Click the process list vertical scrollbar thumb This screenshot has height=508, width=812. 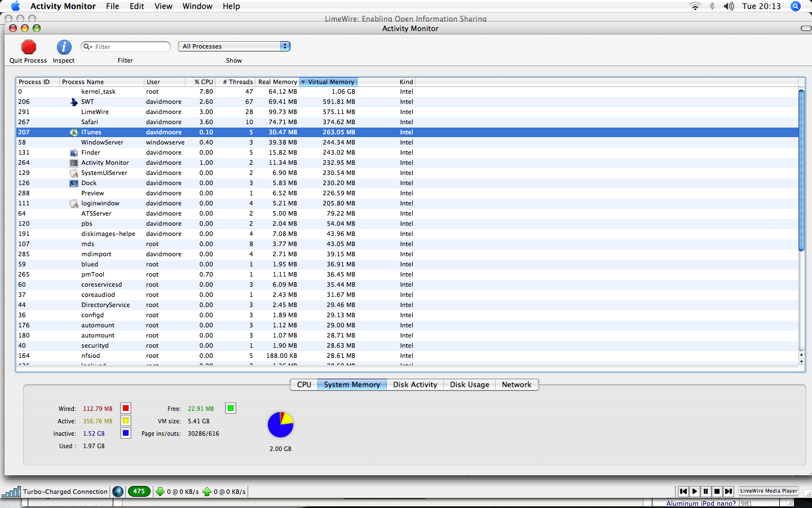801,170
